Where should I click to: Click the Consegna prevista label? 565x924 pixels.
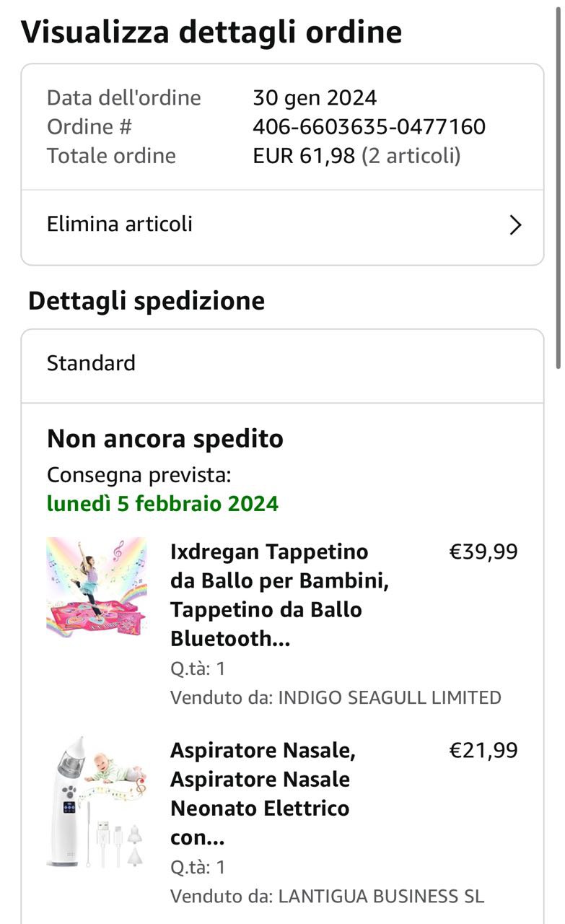pyautogui.click(x=139, y=475)
